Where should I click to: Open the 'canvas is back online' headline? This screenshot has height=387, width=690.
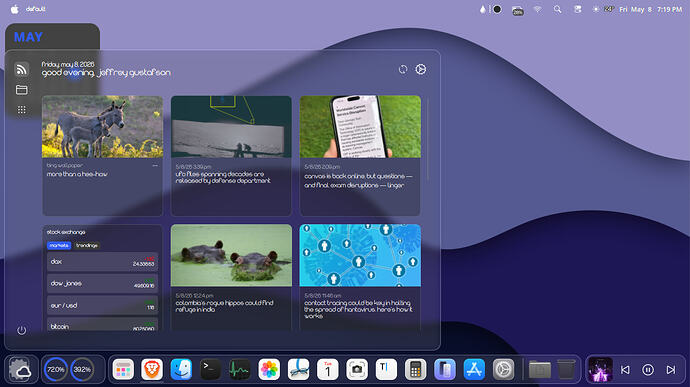[358, 181]
